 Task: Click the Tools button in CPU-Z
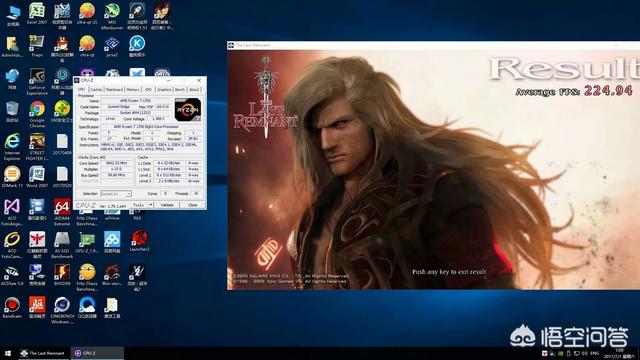click(x=139, y=205)
